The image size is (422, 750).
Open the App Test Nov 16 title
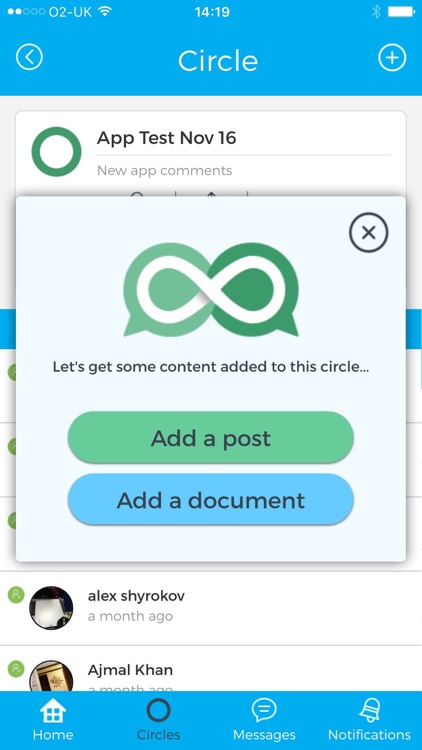(167, 138)
